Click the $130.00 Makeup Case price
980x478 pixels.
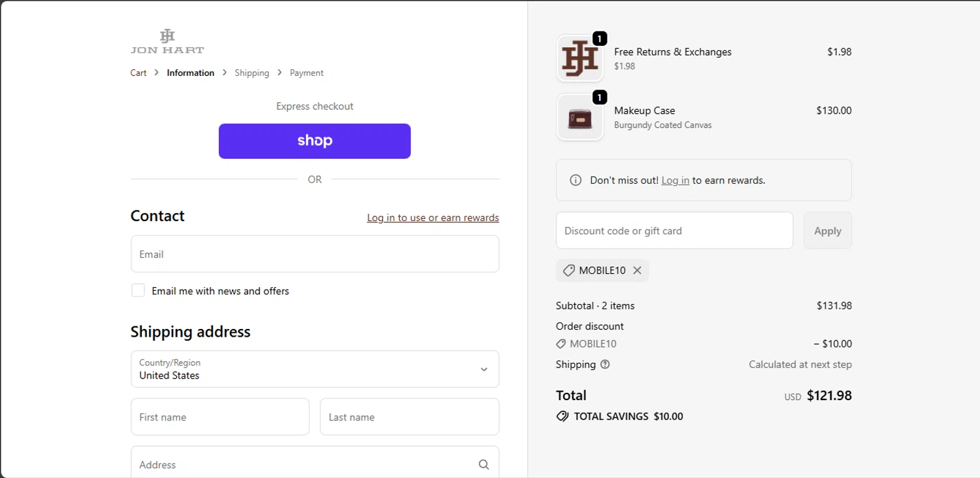coord(834,111)
